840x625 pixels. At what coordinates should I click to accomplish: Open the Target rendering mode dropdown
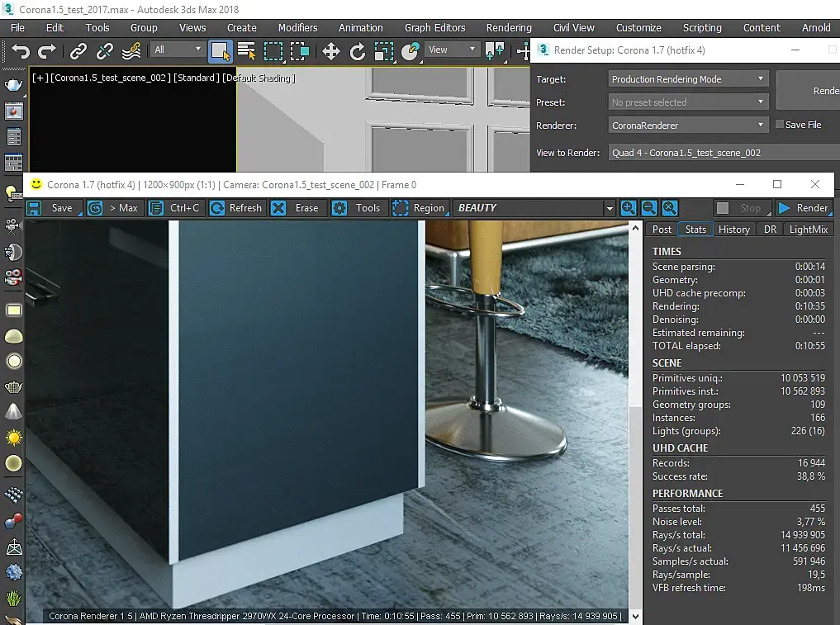[689, 79]
